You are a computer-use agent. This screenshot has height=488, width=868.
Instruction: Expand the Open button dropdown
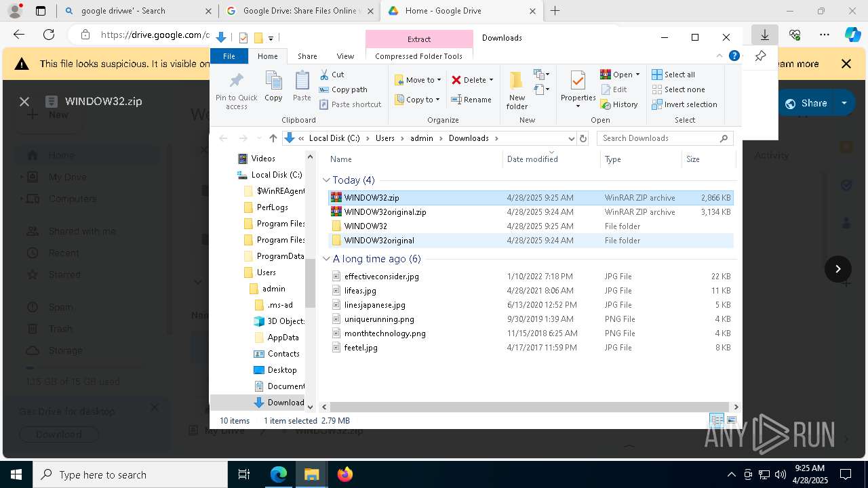click(637, 75)
